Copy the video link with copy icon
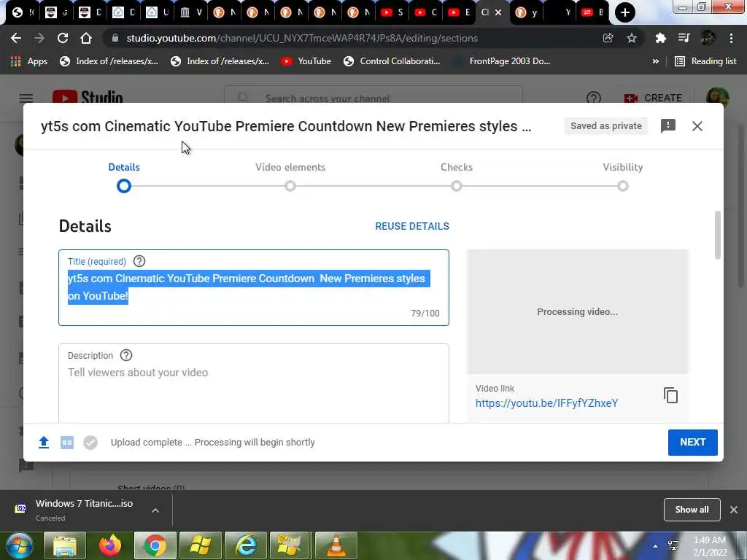747x560 pixels. click(x=670, y=395)
